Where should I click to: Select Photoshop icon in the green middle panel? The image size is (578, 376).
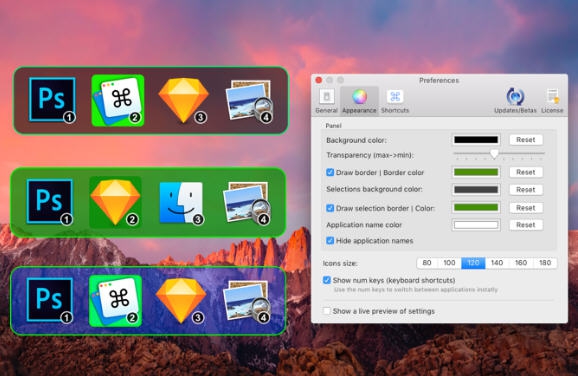click(50, 202)
